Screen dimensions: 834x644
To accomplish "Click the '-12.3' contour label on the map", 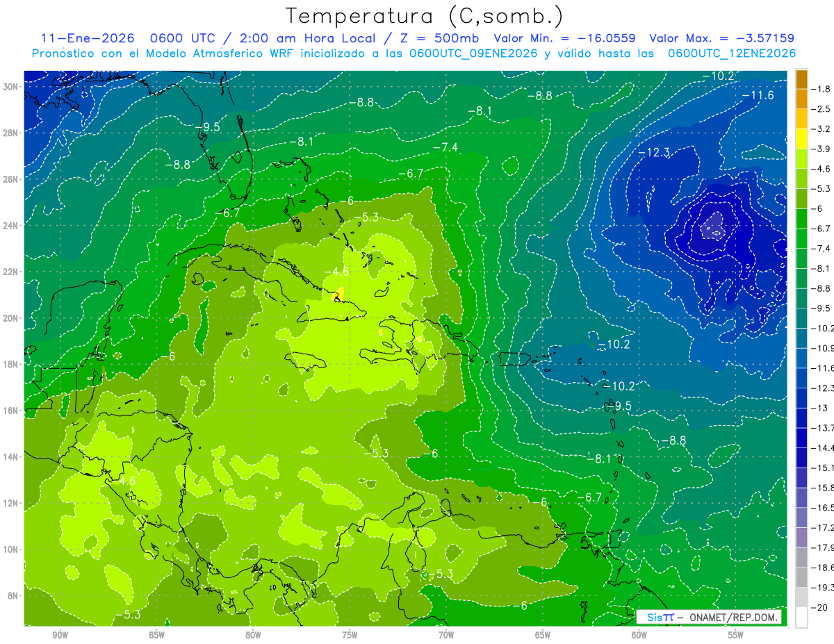I will (x=653, y=152).
